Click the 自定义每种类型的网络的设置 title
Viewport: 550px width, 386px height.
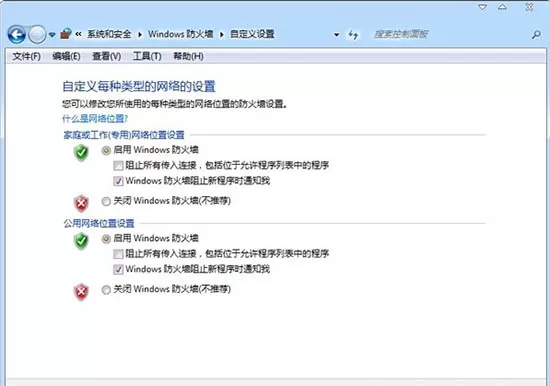139,86
